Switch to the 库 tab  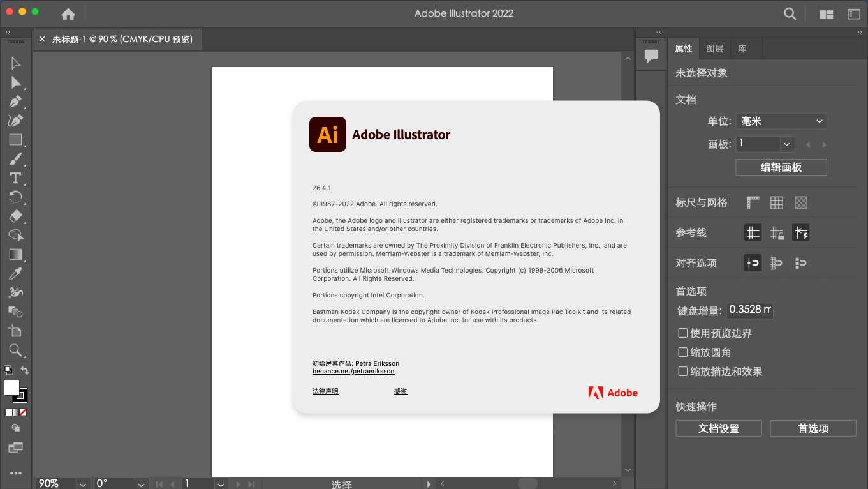(742, 49)
